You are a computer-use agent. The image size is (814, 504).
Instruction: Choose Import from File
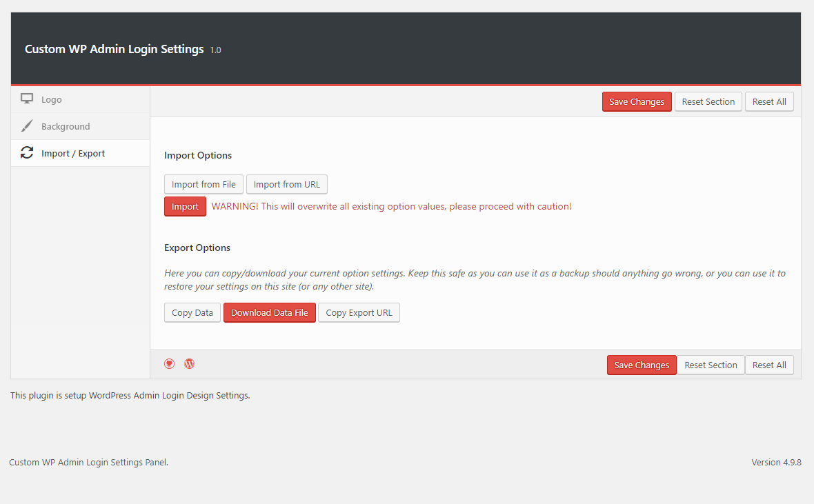click(203, 184)
